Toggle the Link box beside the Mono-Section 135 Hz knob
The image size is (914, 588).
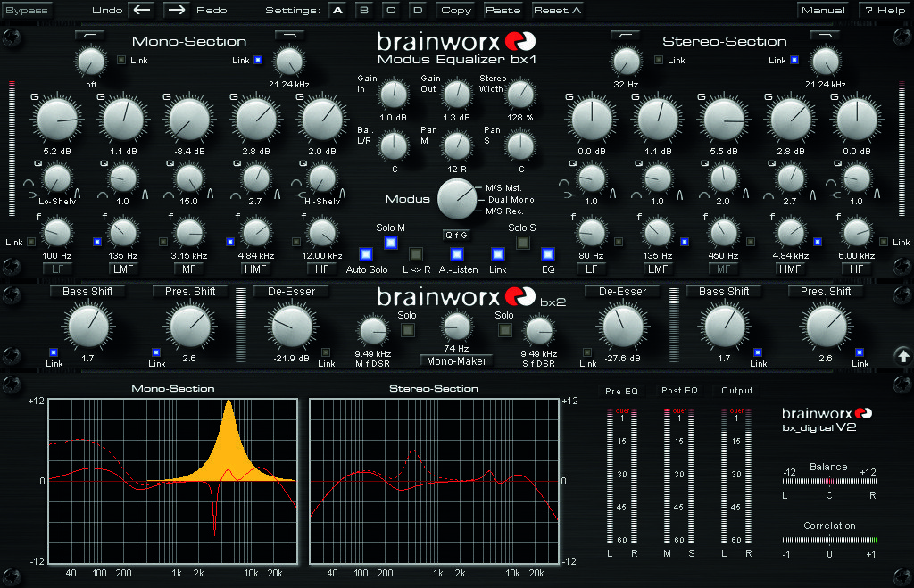(x=97, y=241)
